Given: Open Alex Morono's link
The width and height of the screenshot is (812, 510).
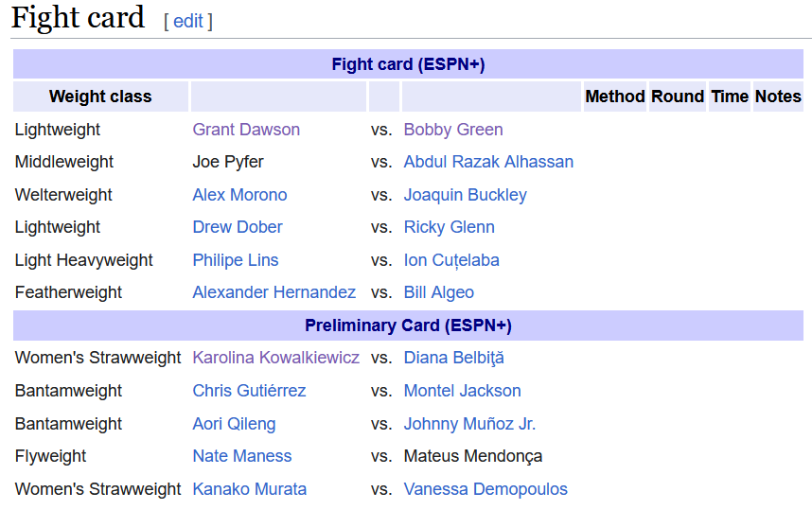Looking at the screenshot, I should [239, 195].
